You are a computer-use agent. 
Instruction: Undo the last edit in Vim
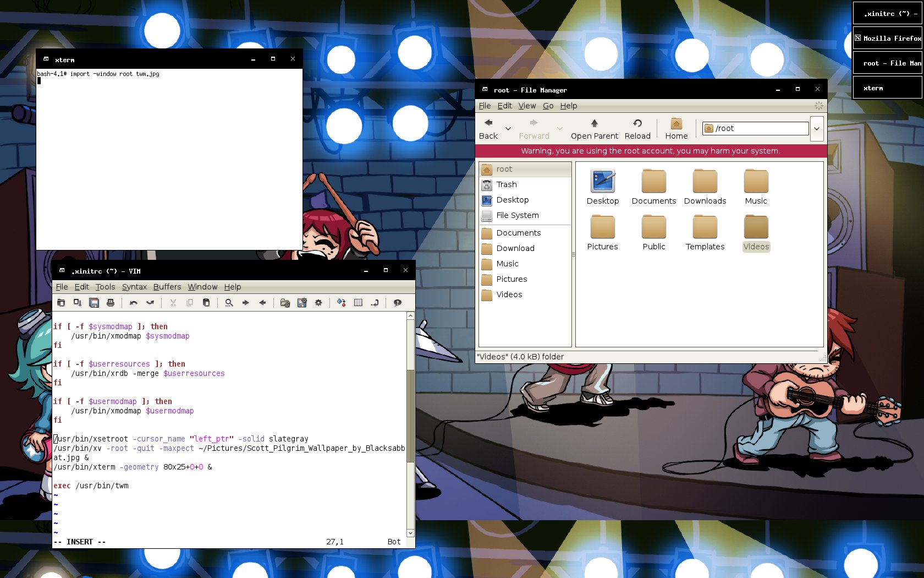point(133,303)
